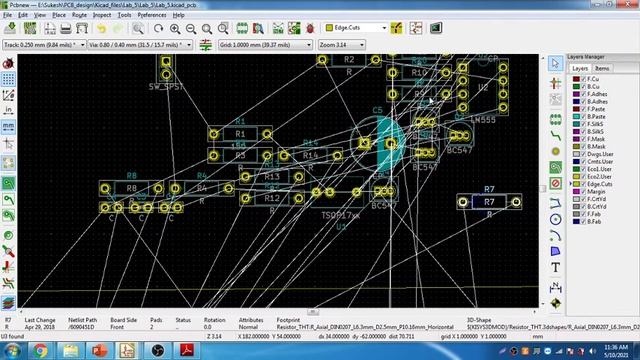This screenshot has height=360, width=640.
Task: Select the Route tracks tool
Action: tap(555, 136)
